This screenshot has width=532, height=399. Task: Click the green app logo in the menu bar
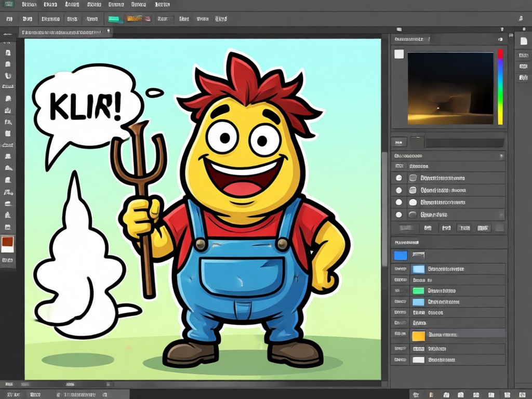(x=9, y=4)
